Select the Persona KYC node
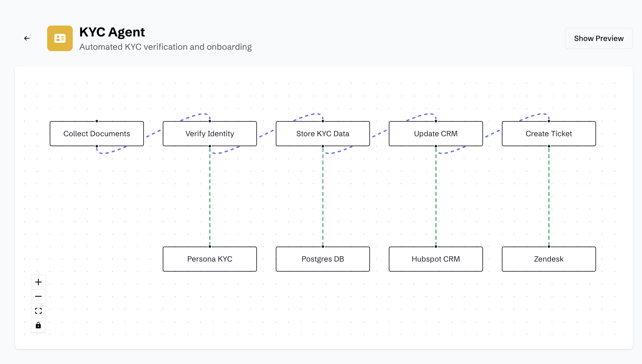The width and height of the screenshot is (642, 364). (210, 259)
